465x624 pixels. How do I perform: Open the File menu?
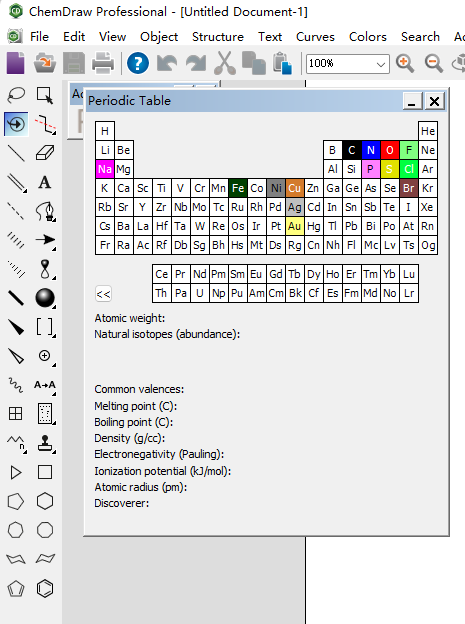[x=39, y=37]
